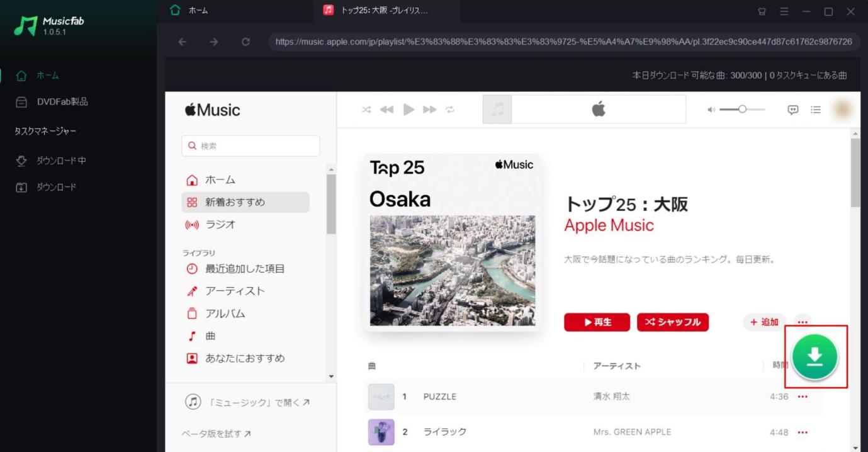
Task: Click the 「ミュージック」で開く link
Action: (247, 402)
